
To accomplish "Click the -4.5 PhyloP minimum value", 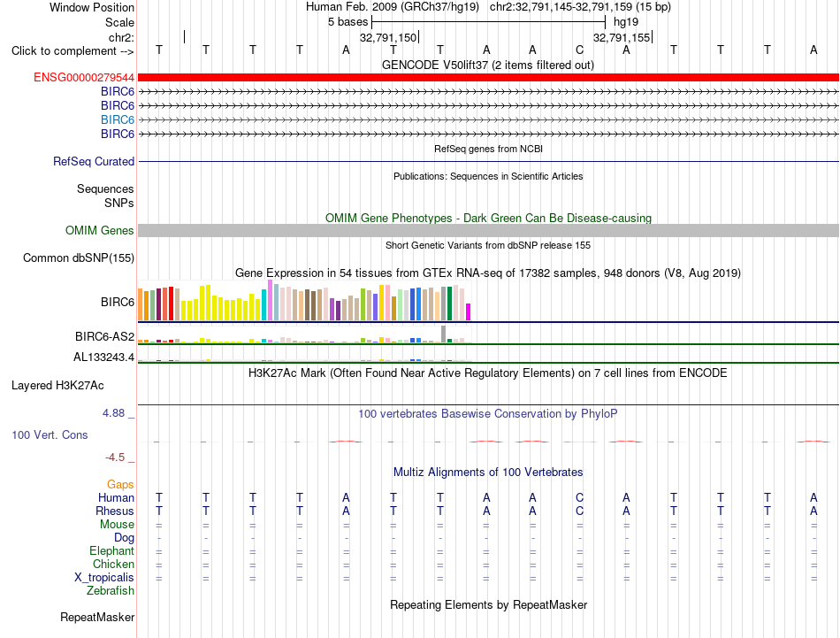I will [x=115, y=457].
